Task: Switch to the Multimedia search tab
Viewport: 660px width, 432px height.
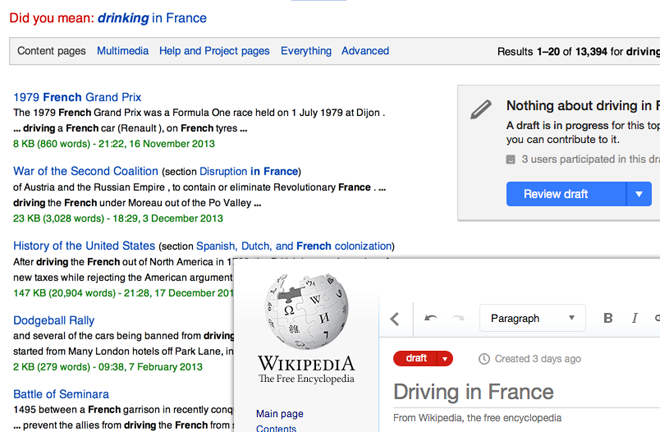Action: pyautogui.click(x=122, y=51)
